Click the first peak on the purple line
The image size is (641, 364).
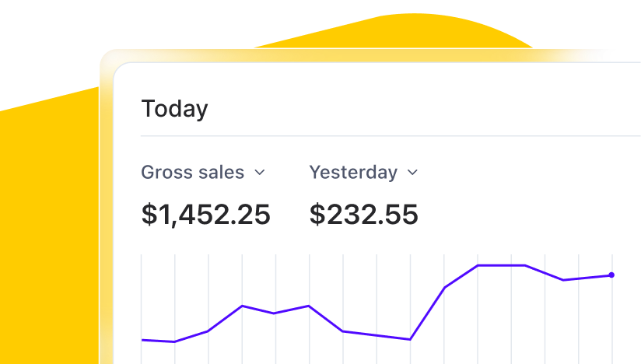click(x=243, y=306)
